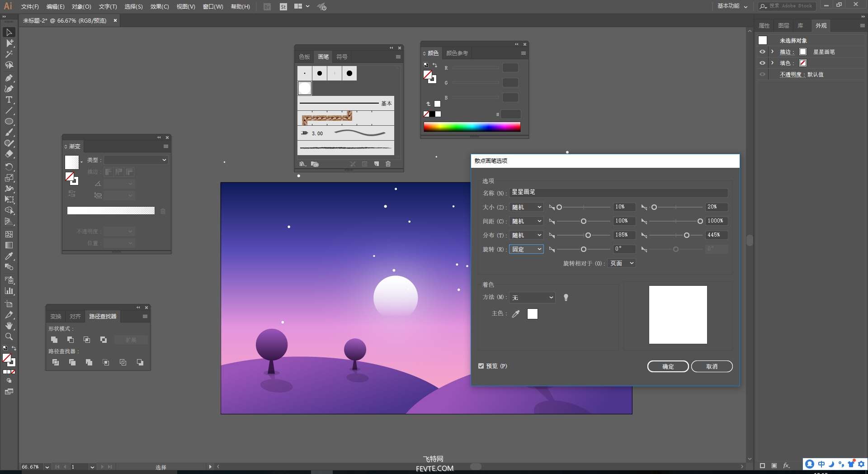This screenshot has width=868, height=474.
Task: Click Unite shape mode in Pathfinder
Action: (x=54, y=340)
